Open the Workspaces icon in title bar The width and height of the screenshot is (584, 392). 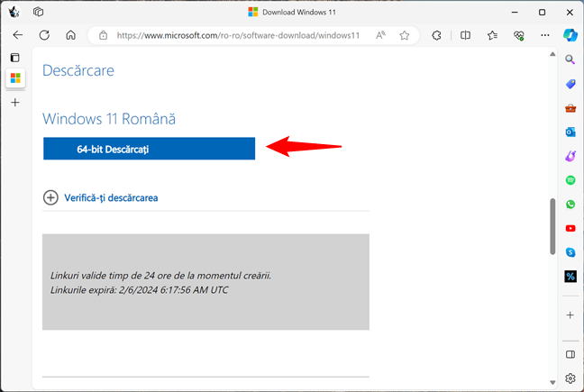click(38, 12)
